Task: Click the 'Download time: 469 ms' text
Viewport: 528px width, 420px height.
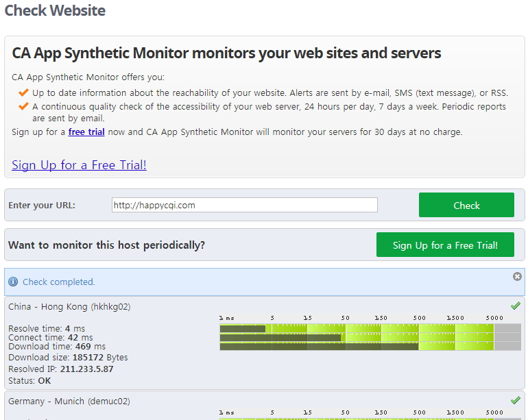Action: click(57, 346)
